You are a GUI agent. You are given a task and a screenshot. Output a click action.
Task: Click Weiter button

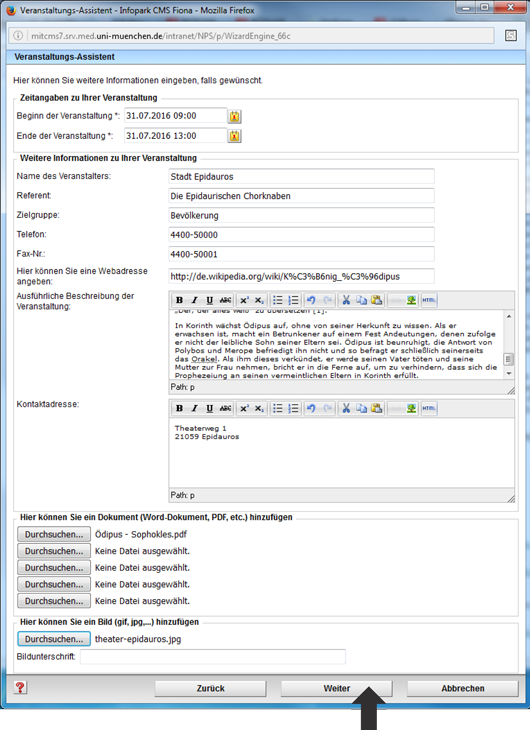(x=336, y=688)
